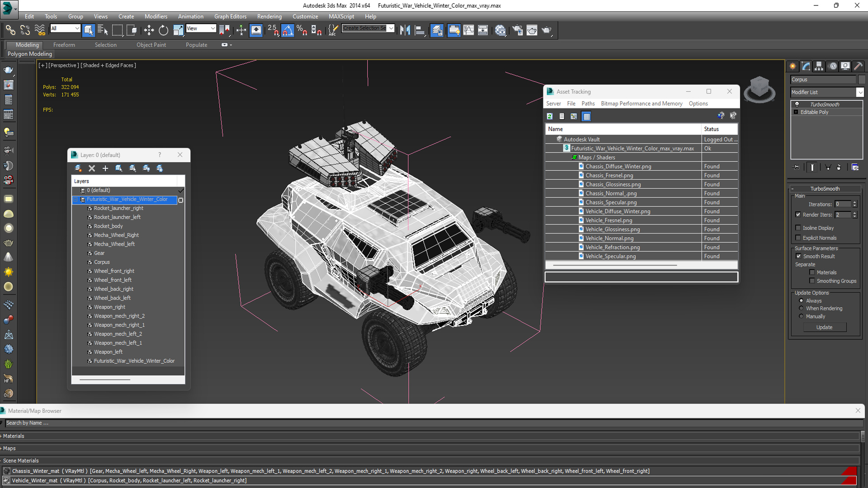This screenshot has width=868, height=488.
Task: Open the Material Editor icon
Action: [x=500, y=30]
